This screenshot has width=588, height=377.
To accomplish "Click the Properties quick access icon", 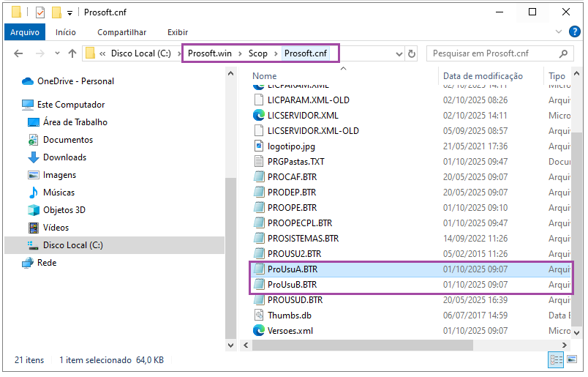I will coord(39,12).
